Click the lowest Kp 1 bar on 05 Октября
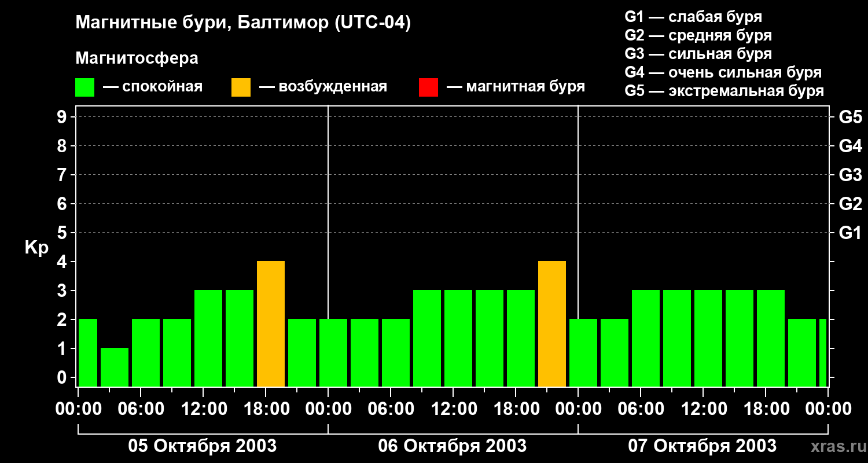Image resolution: width=868 pixels, height=463 pixels. point(115,367)
